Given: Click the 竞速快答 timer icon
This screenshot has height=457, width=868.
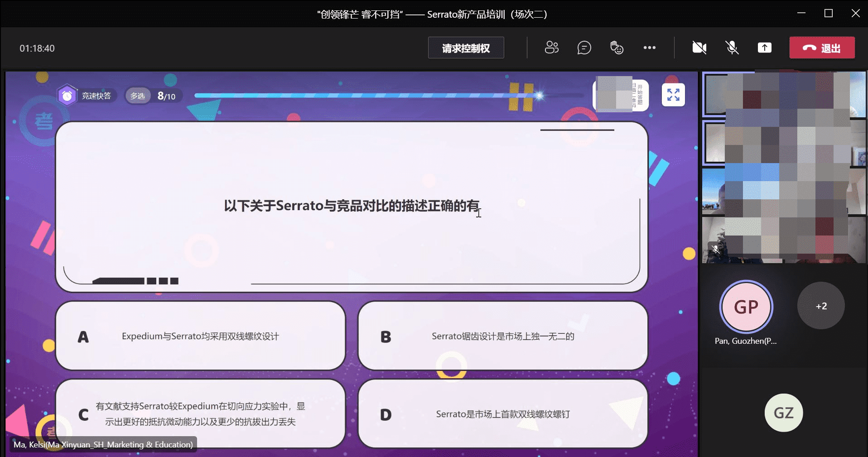Looking at the screenshot, I should point(67,96).
